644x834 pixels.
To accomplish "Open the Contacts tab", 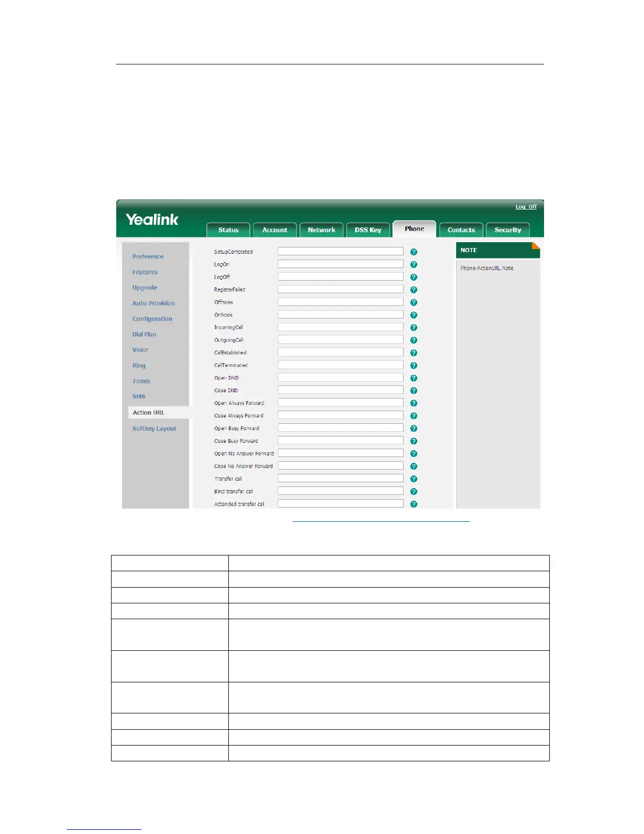I will click(x=461, y=230).
